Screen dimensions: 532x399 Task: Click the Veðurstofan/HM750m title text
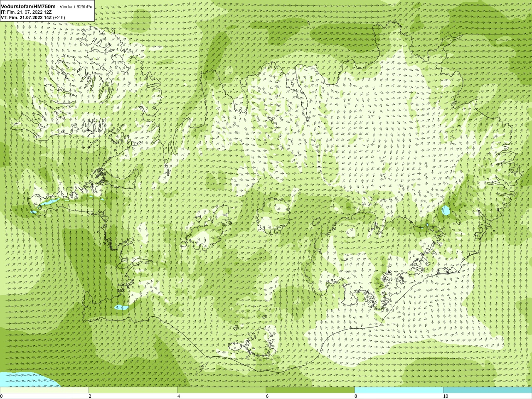click(28, 6)
